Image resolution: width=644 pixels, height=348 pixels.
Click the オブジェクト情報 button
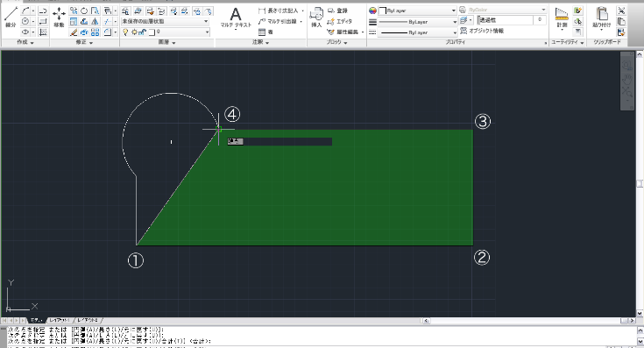(482, 31)
